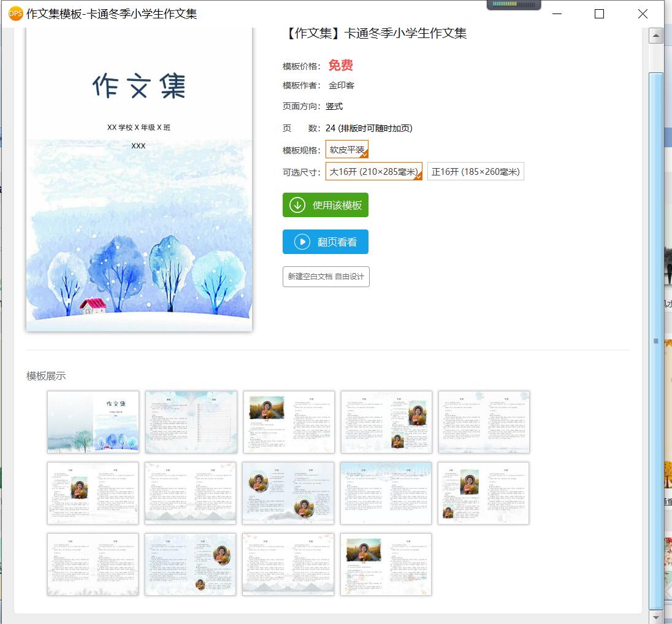Click the DPS app logo icon
This screenshot has height=624, width=672.
pos(15,13)
